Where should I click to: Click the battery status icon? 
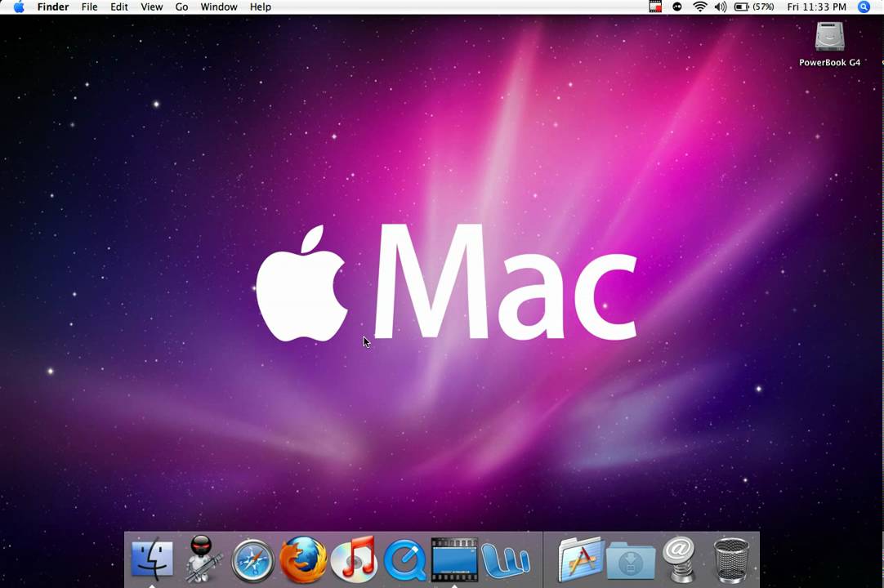coord(741,7)
